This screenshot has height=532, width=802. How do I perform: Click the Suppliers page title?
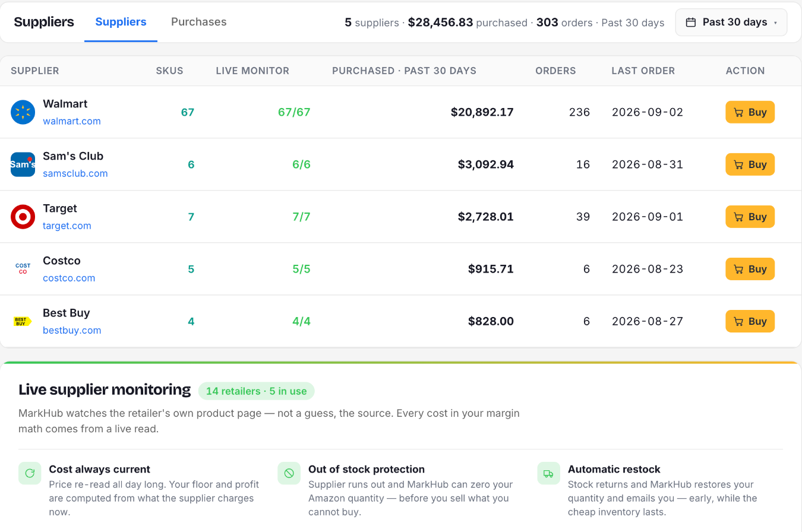point(44,22)
